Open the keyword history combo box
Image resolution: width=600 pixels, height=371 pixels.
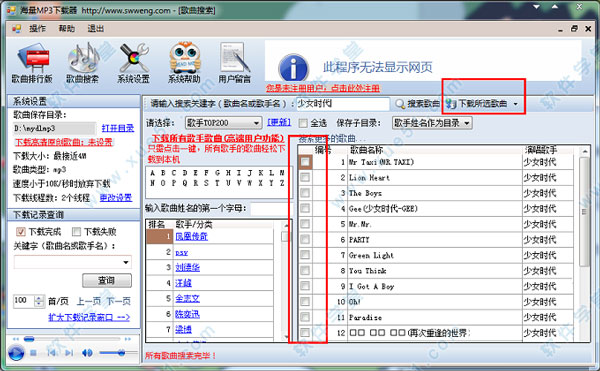point(73,262)
